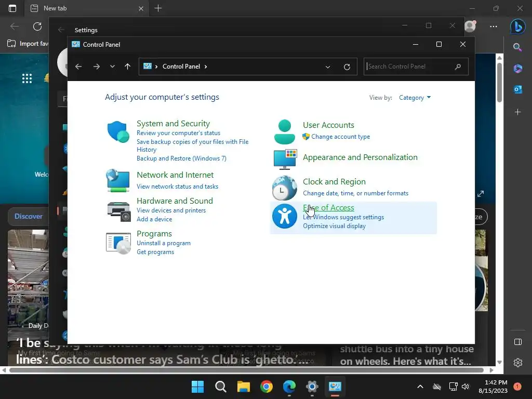Click View network status and tasks
Image resolution: width=532 pixels, height=399 pixels.
coord(178,187)
